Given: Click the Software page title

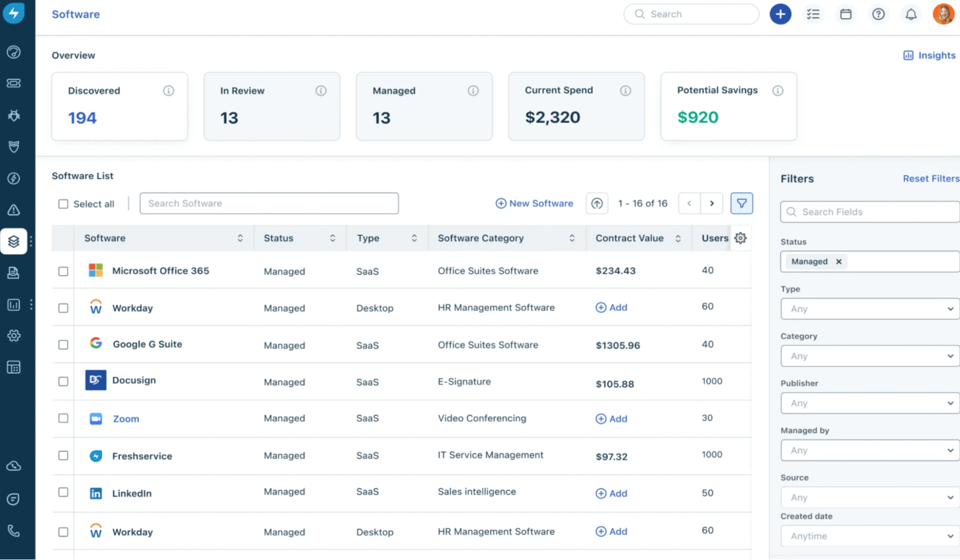Looking at the screenshot, I should (76, 14).
